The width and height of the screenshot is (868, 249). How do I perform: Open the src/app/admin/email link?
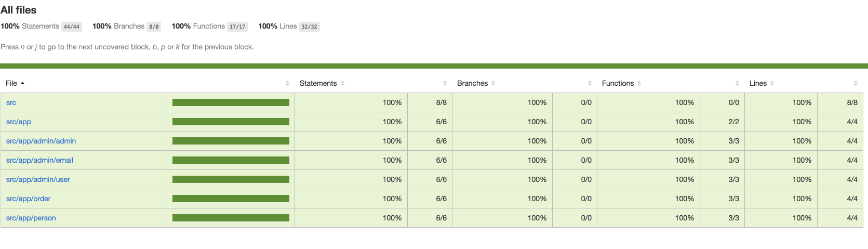(39, 160)
